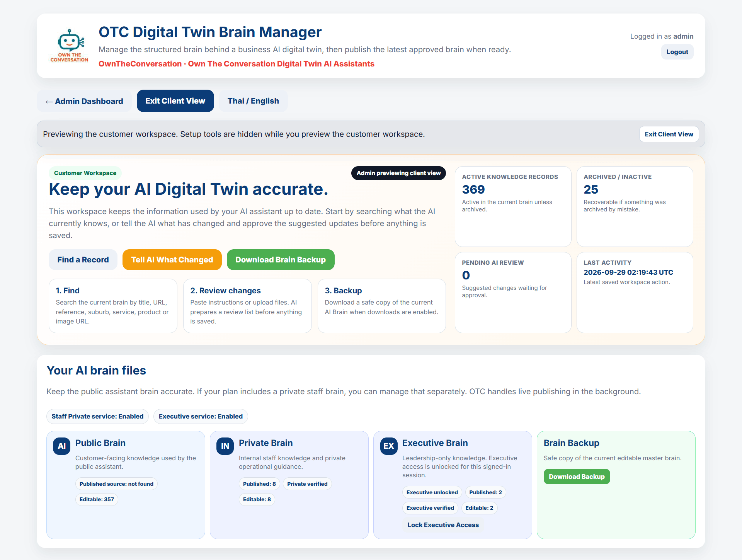Select the 3. Backup step card
This screenshot has height=560, width=742.
click(382, 306)
